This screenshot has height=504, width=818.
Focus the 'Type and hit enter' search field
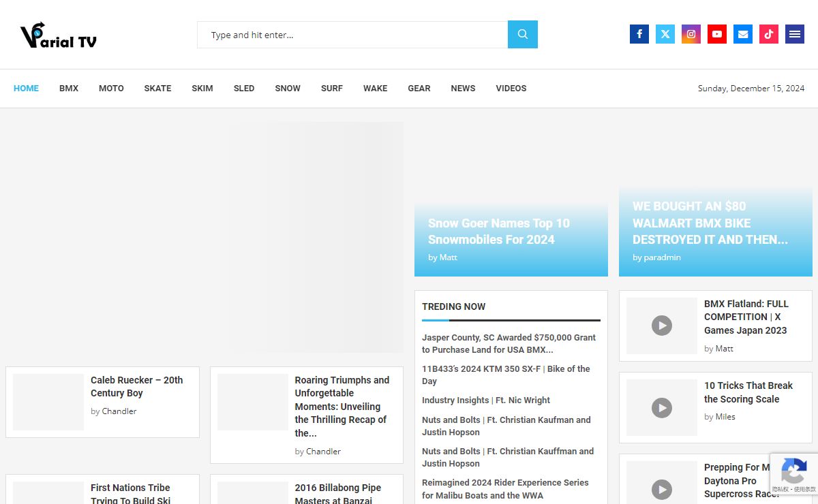352,35
